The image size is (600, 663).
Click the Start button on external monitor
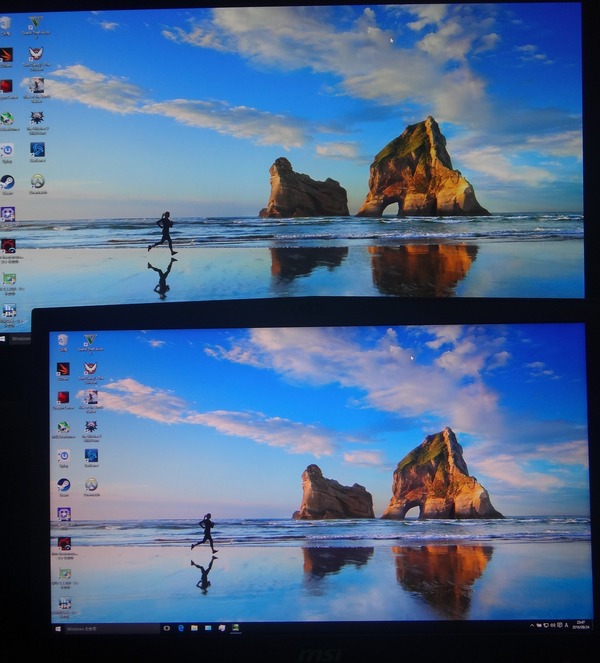[3, 339]
